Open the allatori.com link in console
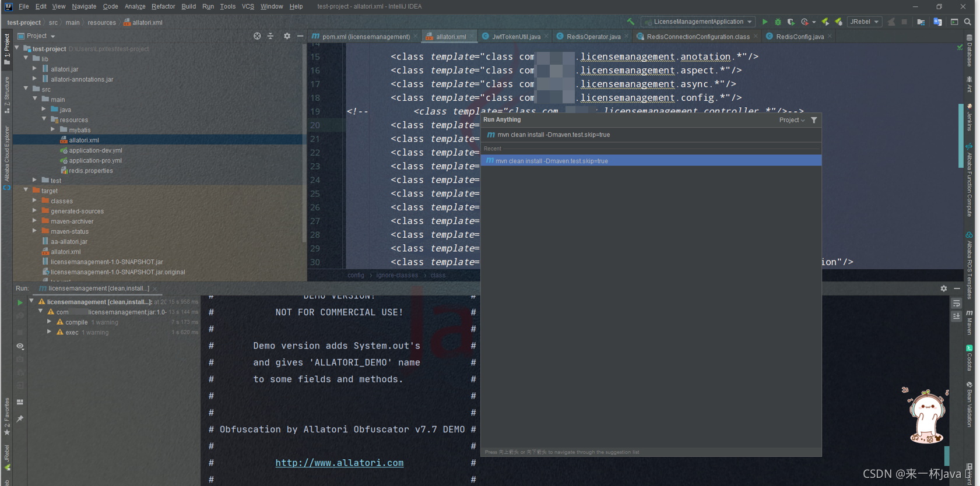 339,463
